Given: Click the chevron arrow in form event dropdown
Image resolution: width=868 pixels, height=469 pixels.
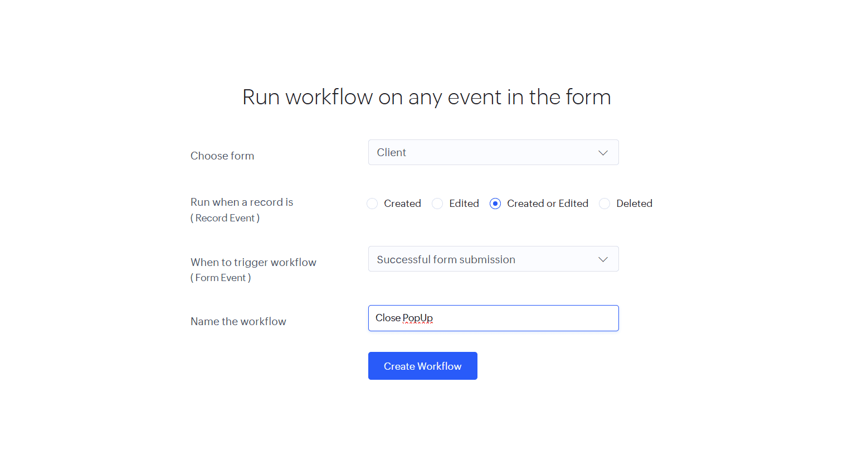Looking at the screenshot, I should [x=603, y=259].
